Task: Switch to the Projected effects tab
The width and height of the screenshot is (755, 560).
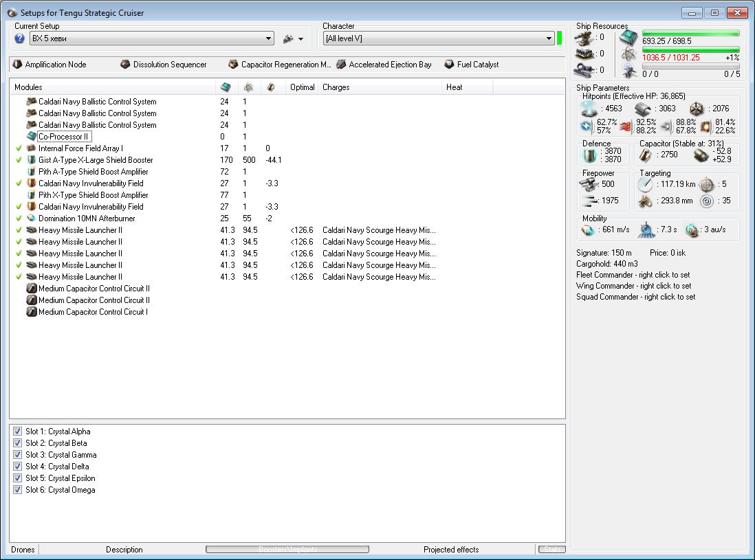Action: click(x=451, y=550)
